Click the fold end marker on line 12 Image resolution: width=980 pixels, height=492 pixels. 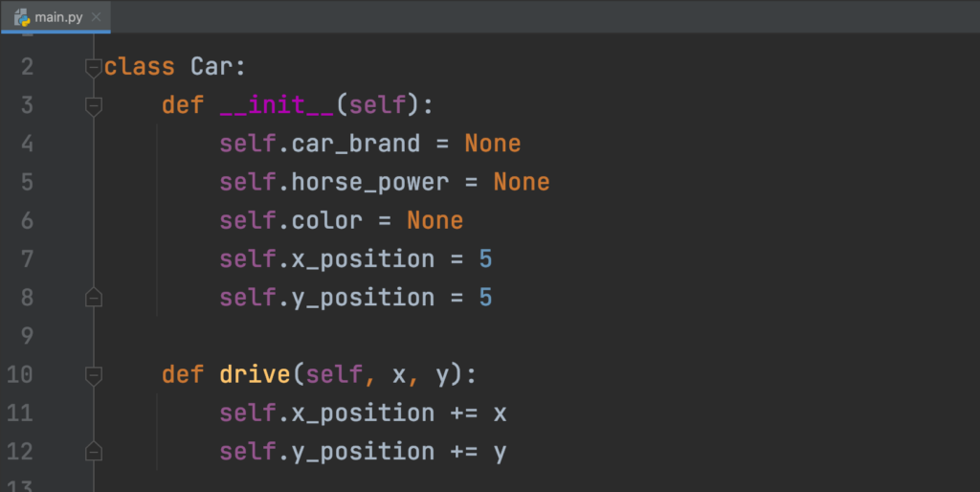[x=93, y=451]
